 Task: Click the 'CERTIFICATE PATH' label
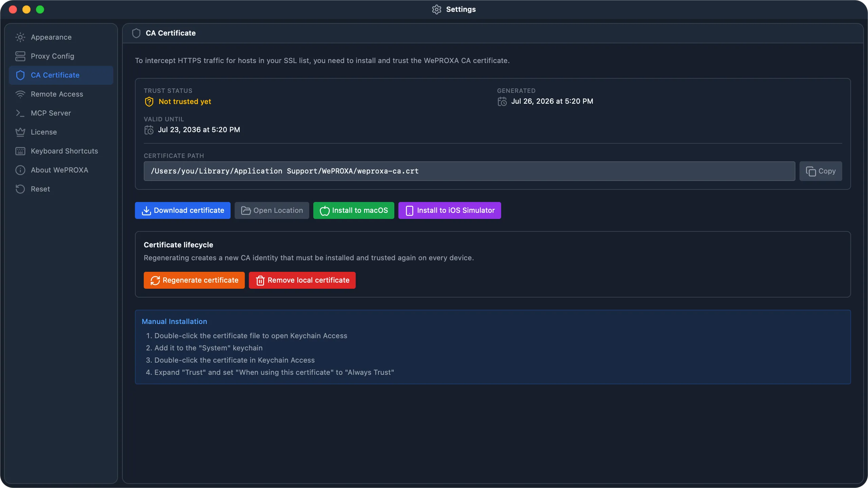click(174, 156)
